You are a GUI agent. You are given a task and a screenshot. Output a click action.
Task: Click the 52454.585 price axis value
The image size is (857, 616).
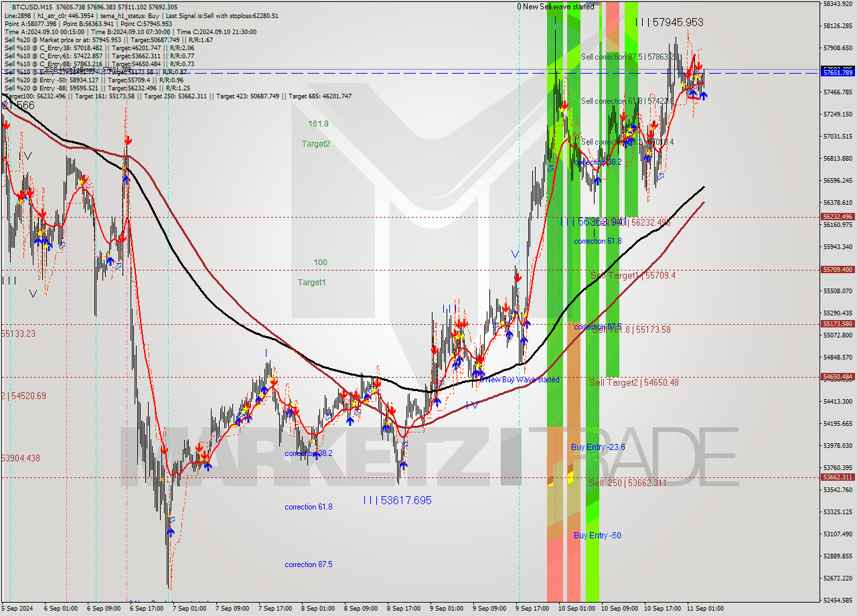point(839,600)
